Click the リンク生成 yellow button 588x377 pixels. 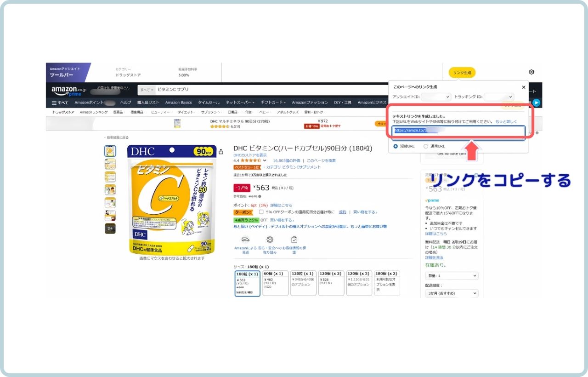[462, 73]
